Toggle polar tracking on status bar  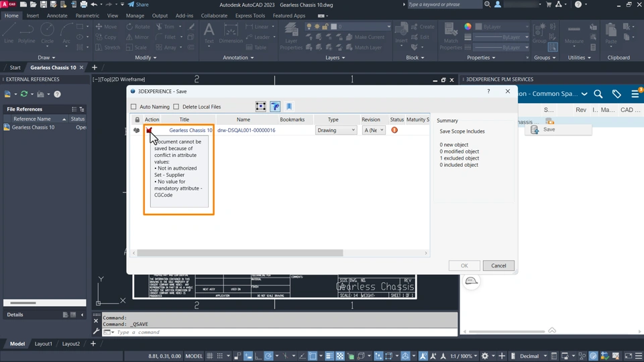coord(268,356)
